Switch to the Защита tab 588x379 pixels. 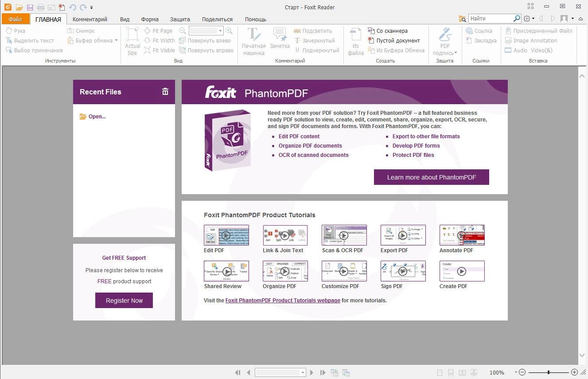[180, 19]
